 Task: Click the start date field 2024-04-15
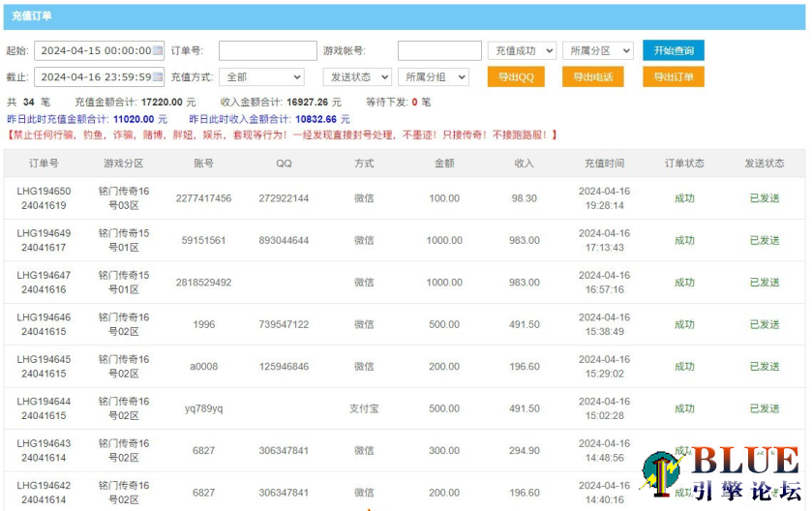(94, 51)
